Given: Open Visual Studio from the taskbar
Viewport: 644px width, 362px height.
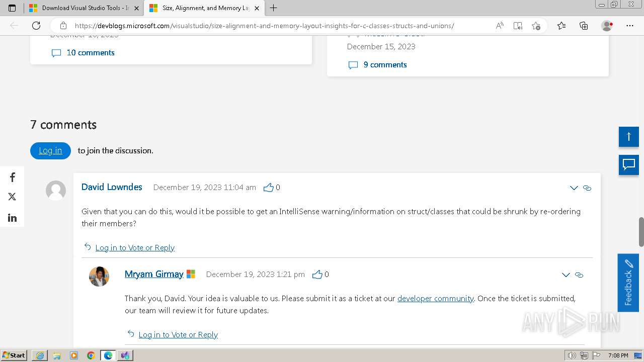Looking at the screenshot, I should [125, 355].
